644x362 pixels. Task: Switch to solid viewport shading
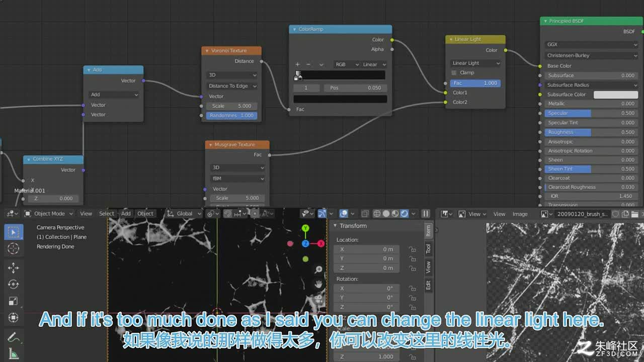point(386,214)
